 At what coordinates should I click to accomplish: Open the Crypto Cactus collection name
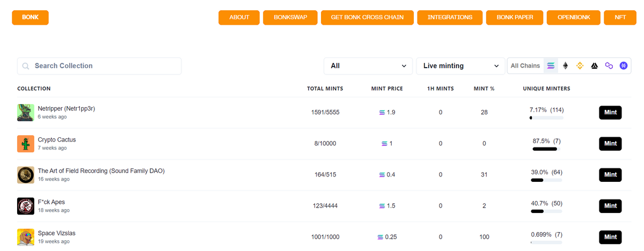pyautogui.click(x=57, y=139)
